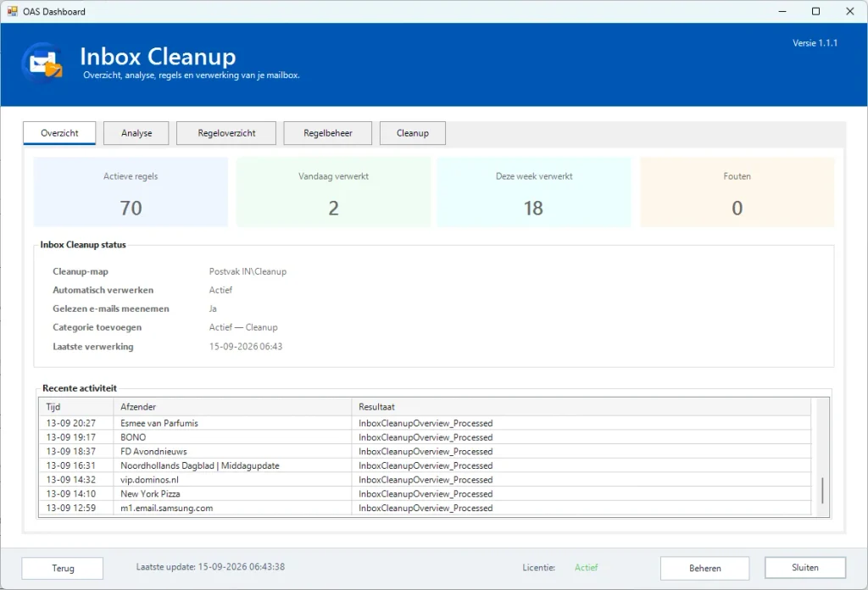
Task: Click the Beheren button
Action: (704, 568)
